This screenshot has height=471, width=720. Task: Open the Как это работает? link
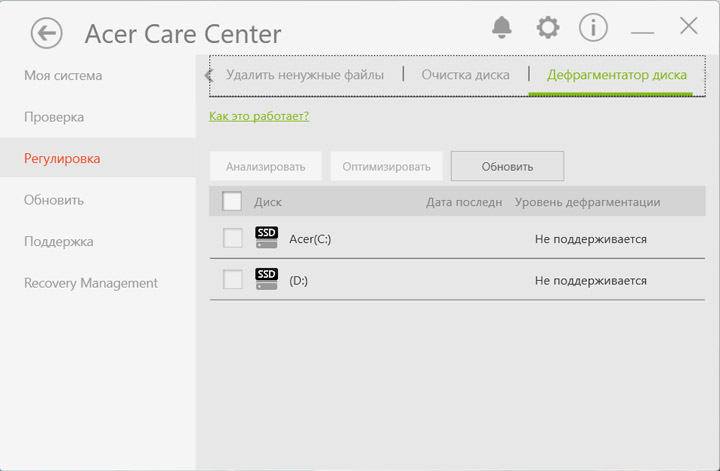[x=259, y=116]
